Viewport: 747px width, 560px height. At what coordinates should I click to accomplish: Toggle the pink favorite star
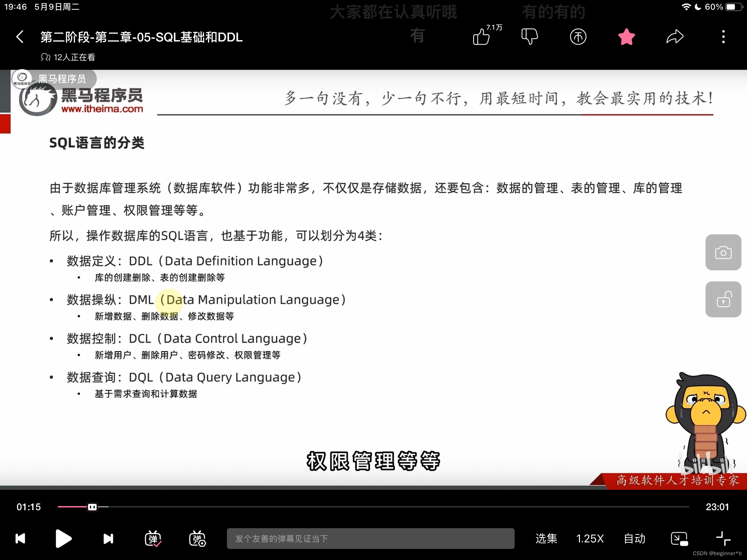tap(626, 37)
